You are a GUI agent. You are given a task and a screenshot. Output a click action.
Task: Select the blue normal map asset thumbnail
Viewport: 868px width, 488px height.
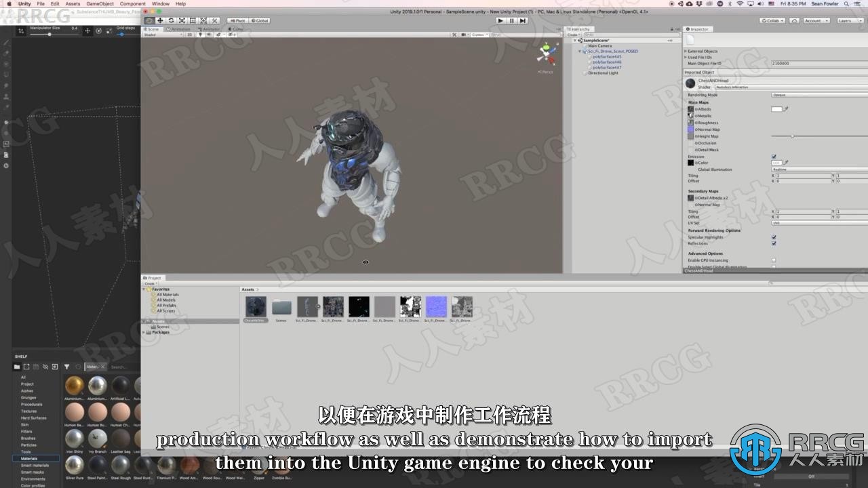pyautogui.click(x=436, y=308)
